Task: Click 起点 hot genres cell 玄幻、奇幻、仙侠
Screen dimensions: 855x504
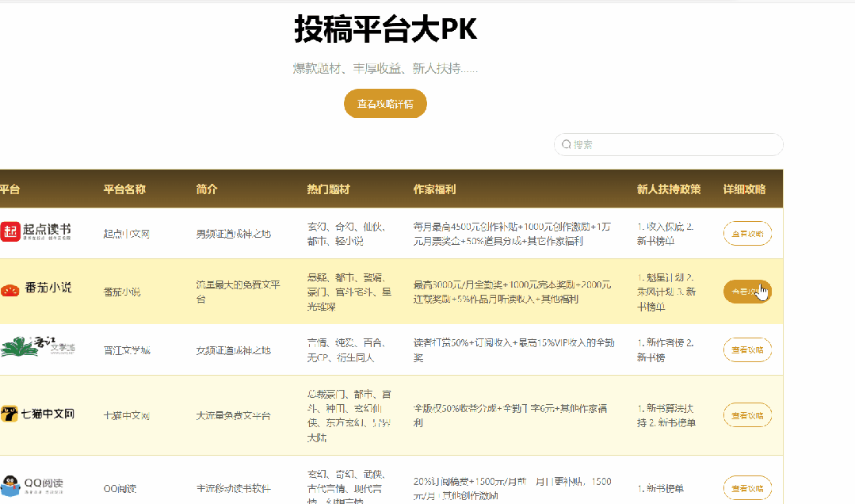Action: pyautogui.click(x=346, y=234)
